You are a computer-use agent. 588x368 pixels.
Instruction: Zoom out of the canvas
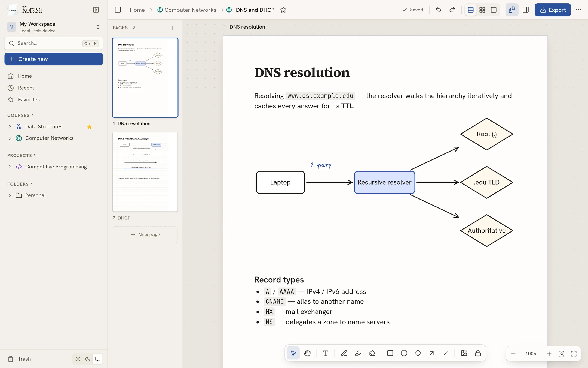[513, 354]
